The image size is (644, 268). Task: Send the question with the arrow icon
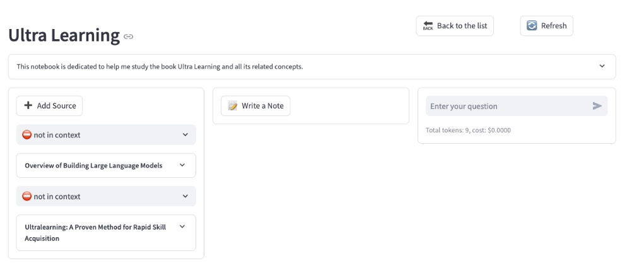(x=597, y=106)
